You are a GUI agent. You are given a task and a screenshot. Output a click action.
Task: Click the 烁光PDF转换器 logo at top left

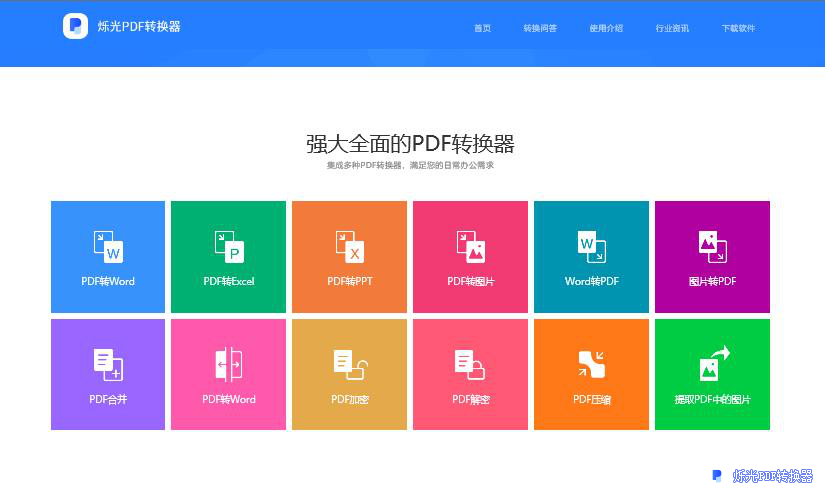click(75, 26)
